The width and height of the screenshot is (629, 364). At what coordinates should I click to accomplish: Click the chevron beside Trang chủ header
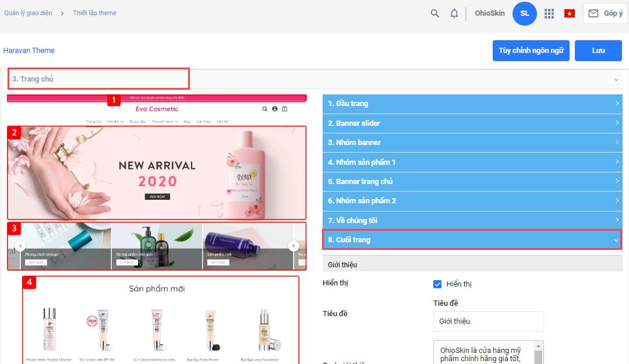(616, 79)
